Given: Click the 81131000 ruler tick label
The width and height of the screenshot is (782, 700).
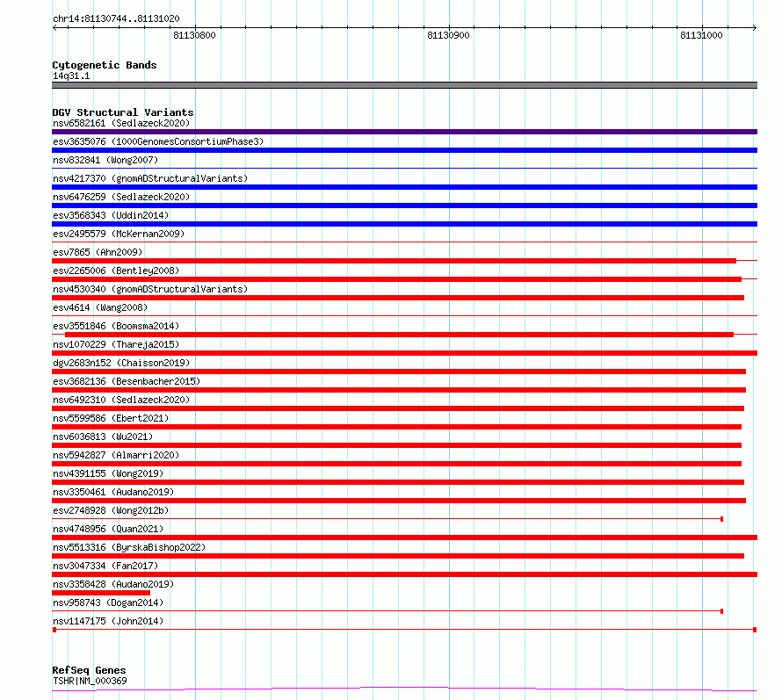Looking at the screenshot, I should 701,35.
